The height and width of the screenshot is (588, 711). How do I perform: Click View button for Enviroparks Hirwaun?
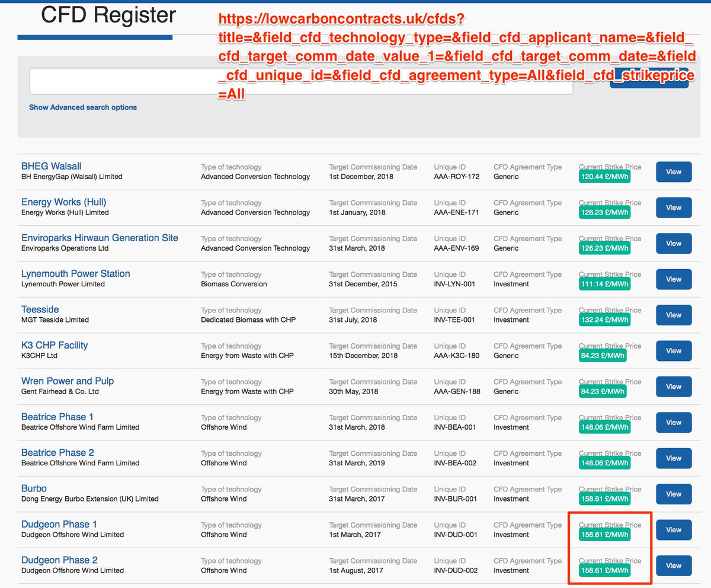(x=674, y=244)
